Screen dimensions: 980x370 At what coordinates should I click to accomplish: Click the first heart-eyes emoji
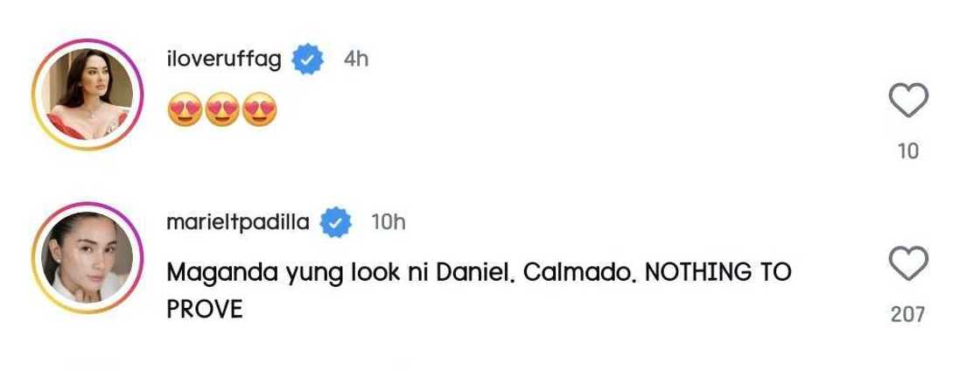(x=185, y=112)
